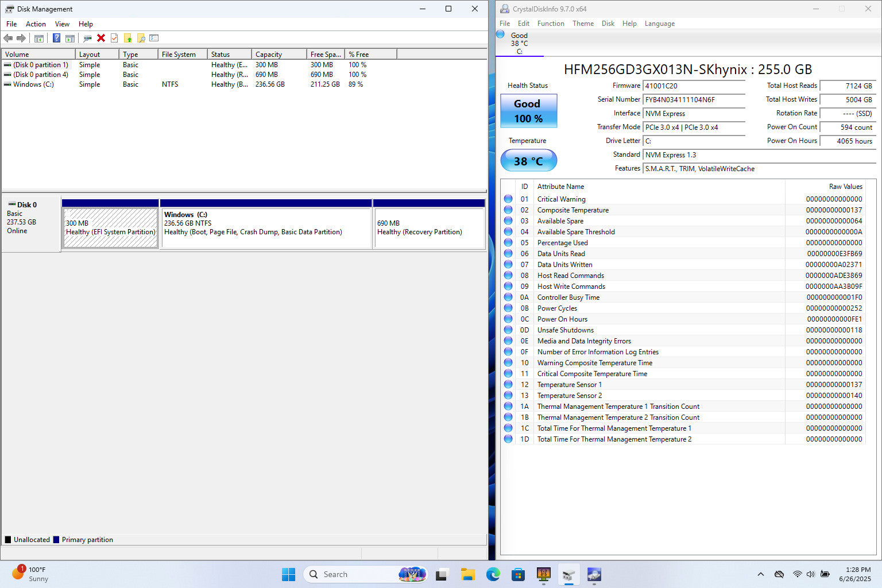Click the folder with magnifier toolbar icon
Image resolution: width=882 pixels, height=588 pixels.
[x=141, y=38]
